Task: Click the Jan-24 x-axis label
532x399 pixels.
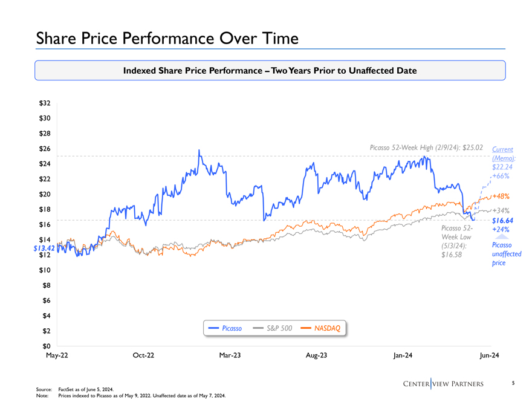Action: click(403, 355)
